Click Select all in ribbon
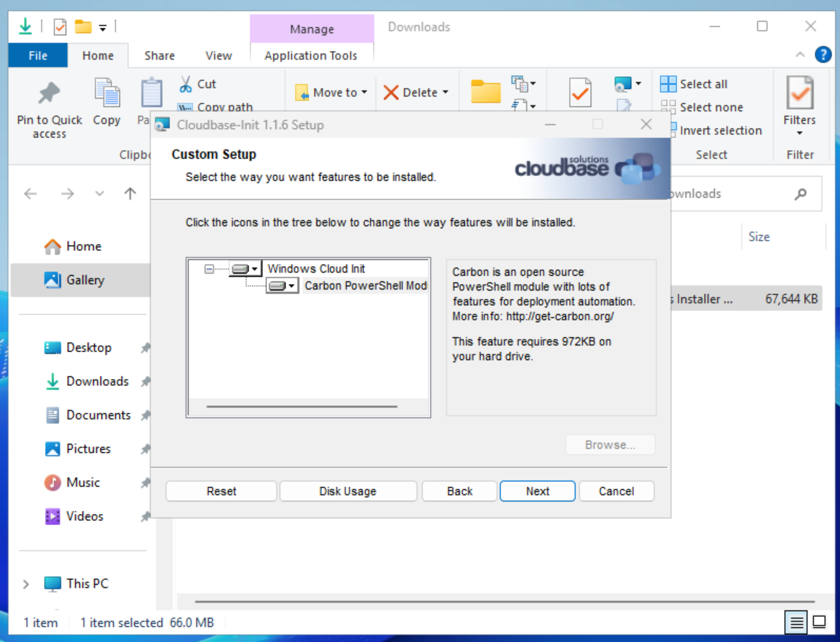Screen dimensions: 840x642 (694, 84)
